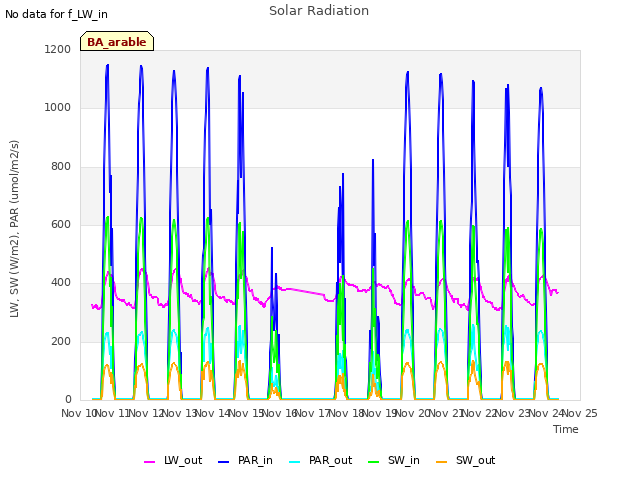Click the Nov 25 x-axis tick label
Screen dimensions: 640x480
(580, 413)
